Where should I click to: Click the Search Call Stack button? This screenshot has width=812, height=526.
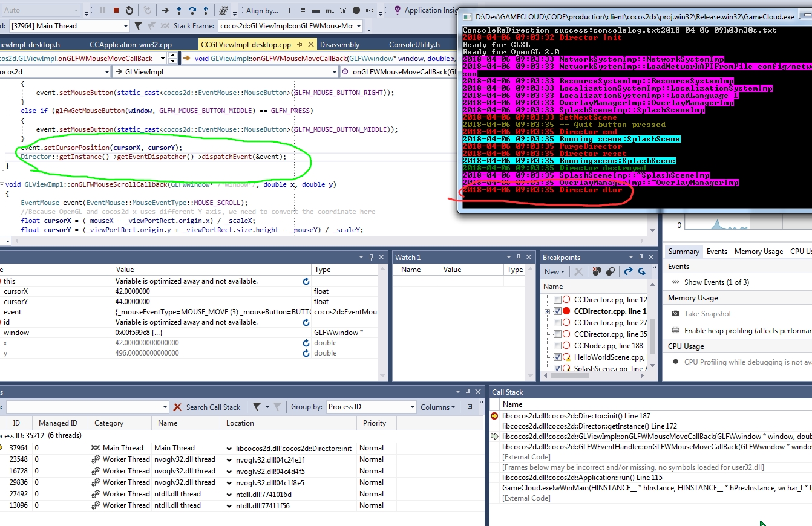click(207, 407)
